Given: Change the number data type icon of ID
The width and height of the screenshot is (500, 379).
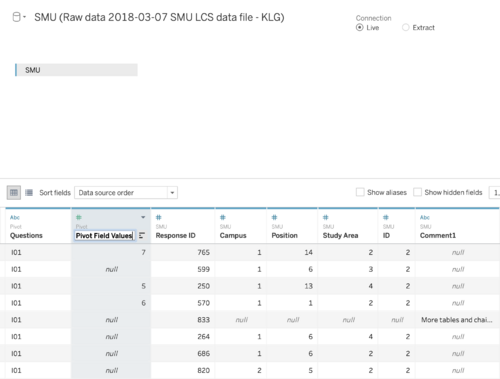Looking at the screenshot, I should click(x=386, y=217).
